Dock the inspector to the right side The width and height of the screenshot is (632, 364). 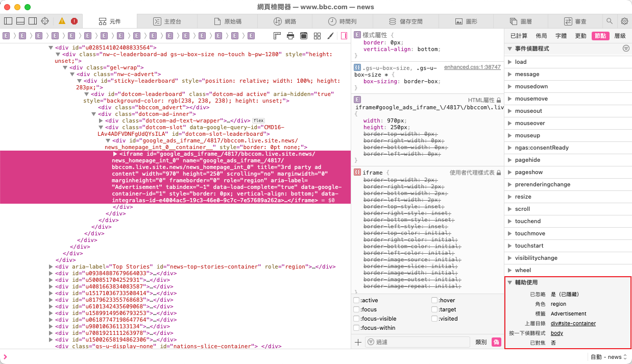(33, 21)
